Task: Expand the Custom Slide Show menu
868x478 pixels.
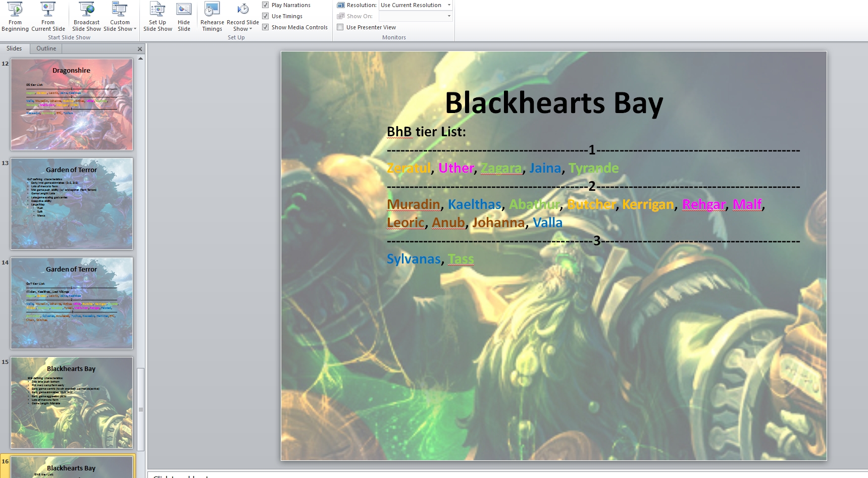Action: 120,17
